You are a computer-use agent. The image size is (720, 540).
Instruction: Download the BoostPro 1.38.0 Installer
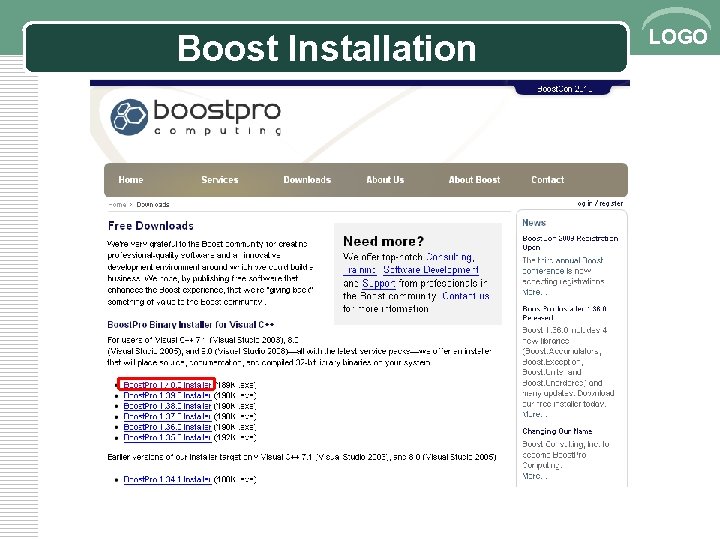click(167, 406)
